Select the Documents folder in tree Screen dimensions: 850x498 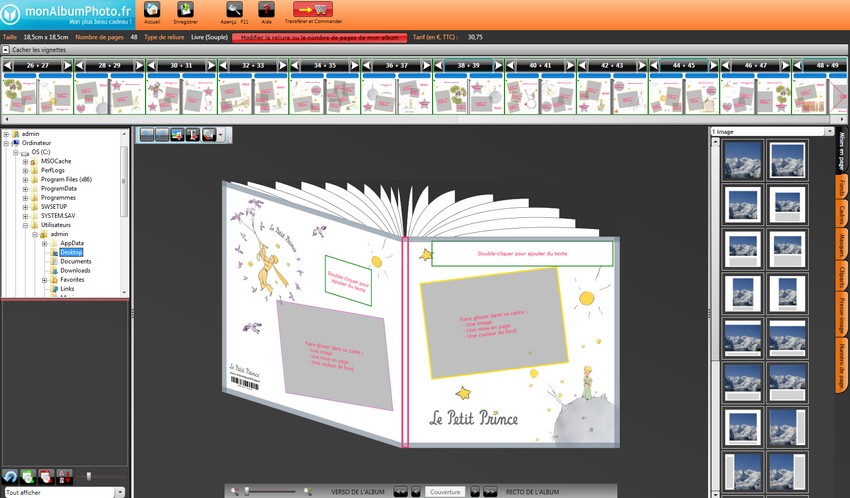[75, 261]
